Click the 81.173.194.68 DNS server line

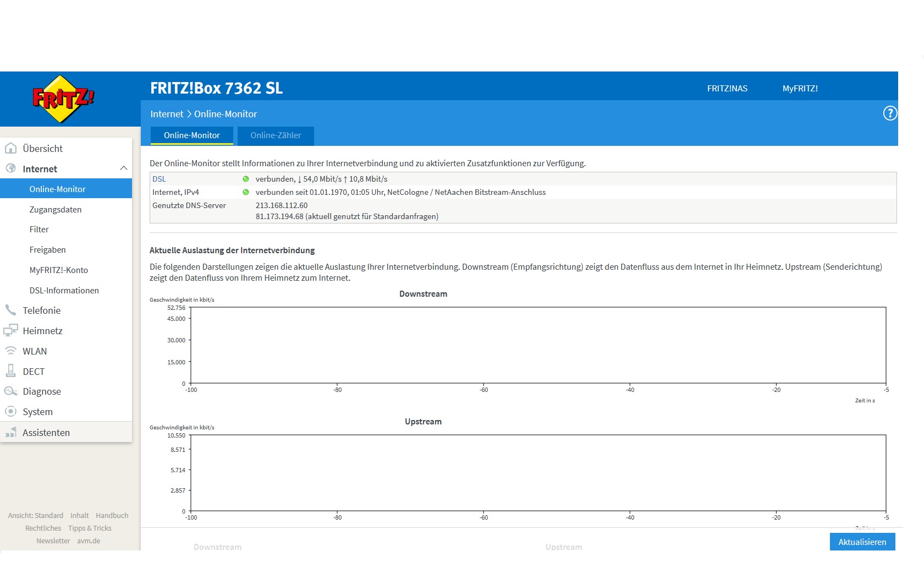[347, 216]
